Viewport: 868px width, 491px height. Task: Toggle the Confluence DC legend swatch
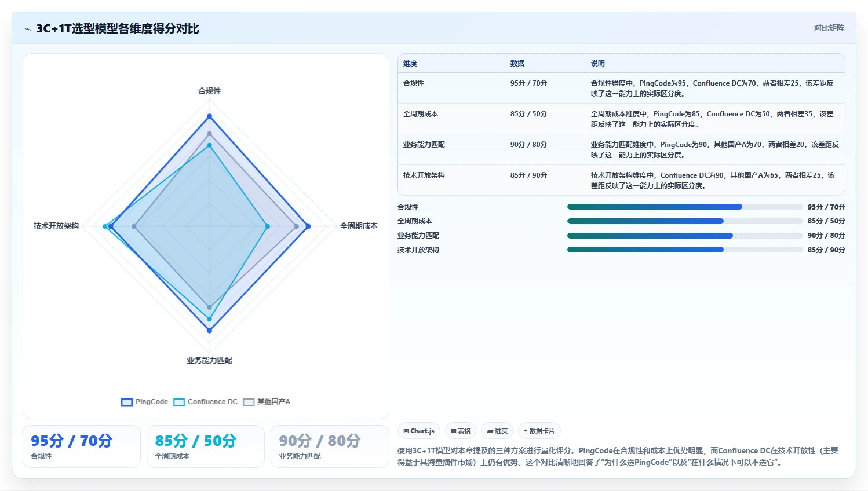coord(179,402)
